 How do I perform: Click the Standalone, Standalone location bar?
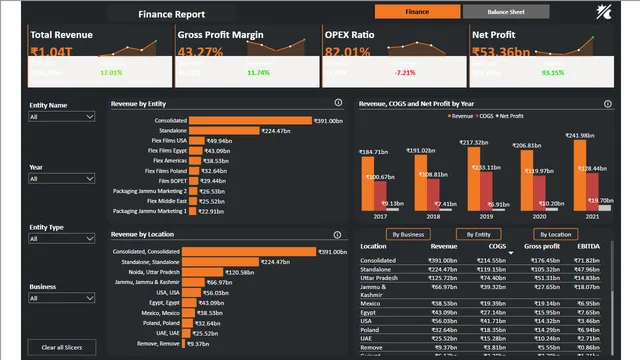pyautogui.click(x=220, y=262)
